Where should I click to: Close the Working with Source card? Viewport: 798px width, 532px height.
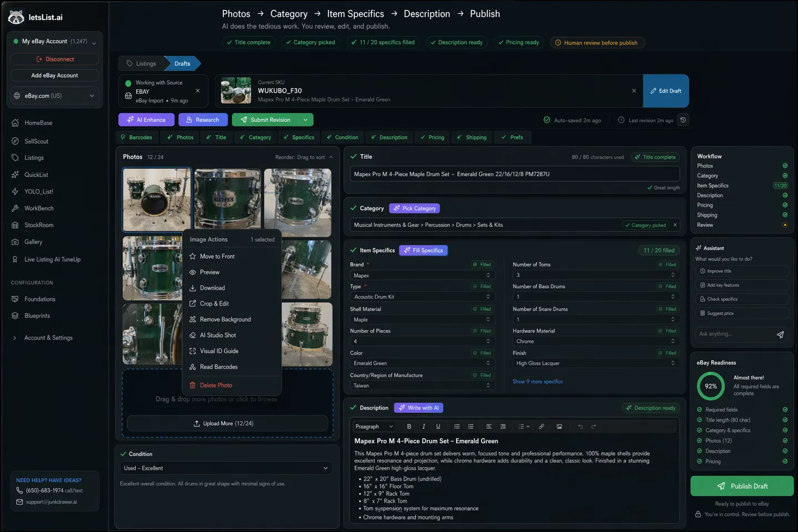[x=198, y=91]
